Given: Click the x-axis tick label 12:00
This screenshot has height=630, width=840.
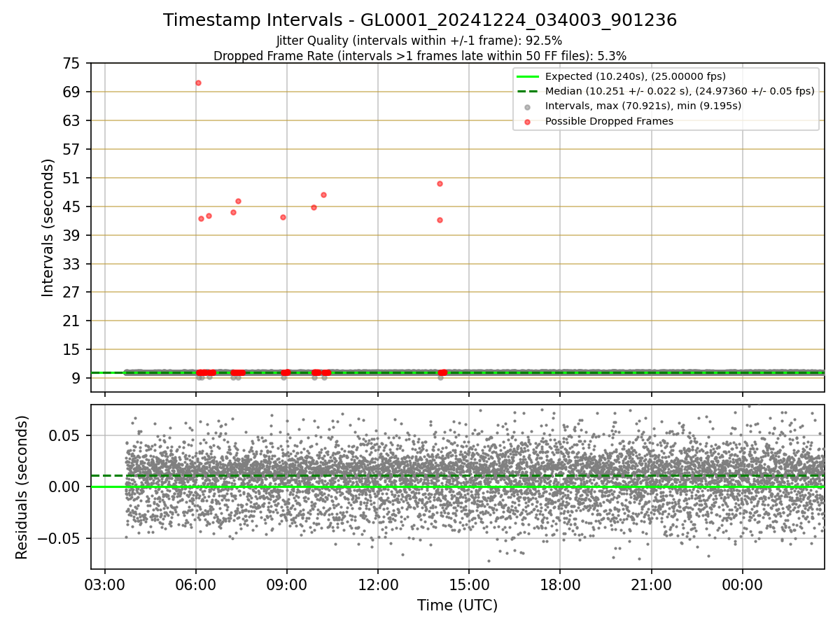Looking at the screenshot, I should click(378, 585).
